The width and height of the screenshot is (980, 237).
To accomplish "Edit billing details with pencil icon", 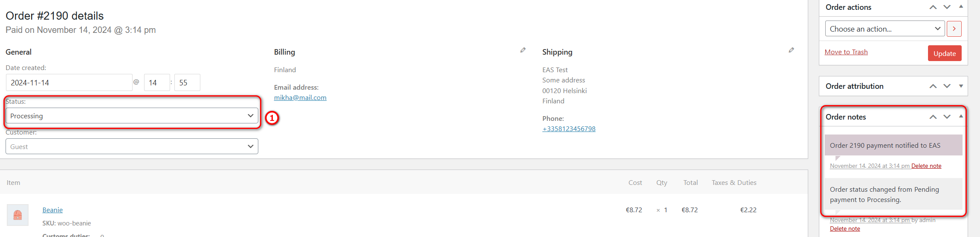I will pyautogui.click(x=523, y=50).
